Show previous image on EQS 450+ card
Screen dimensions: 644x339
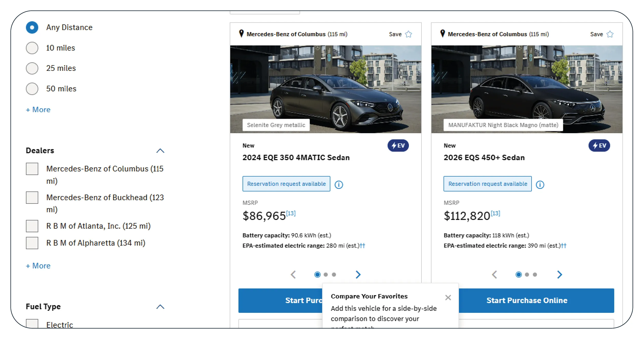[x=495, y=275]
